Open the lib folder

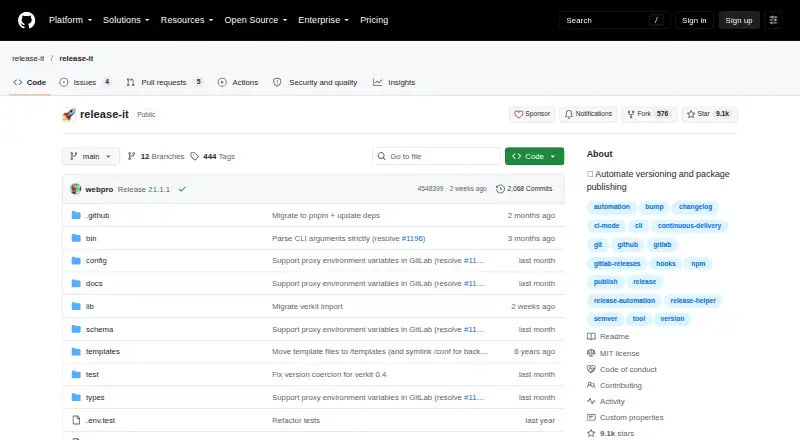90,306
